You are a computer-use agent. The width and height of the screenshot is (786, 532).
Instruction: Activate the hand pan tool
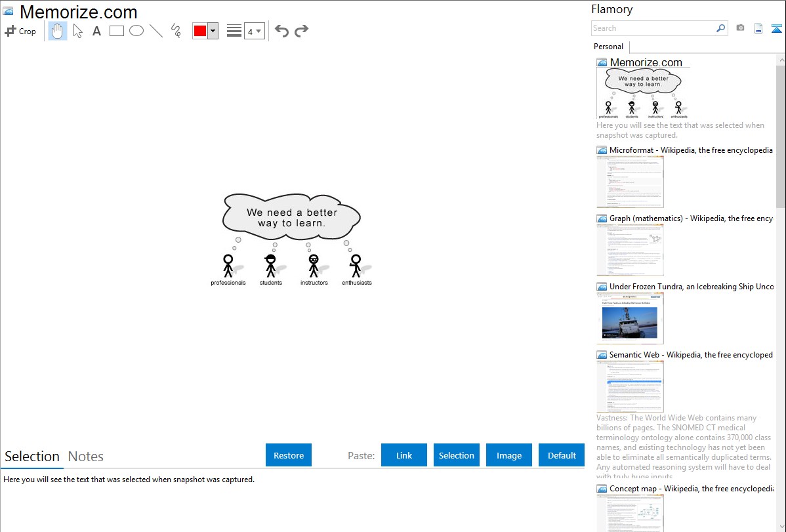(58, 31)
